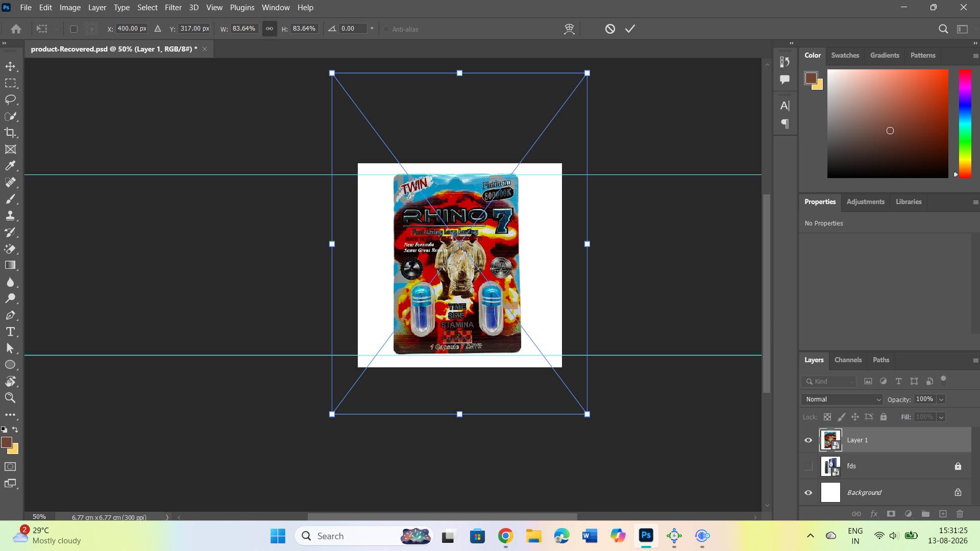Open the Normal blend mode dropdown
980x551 pixels.
coord(842,399)
